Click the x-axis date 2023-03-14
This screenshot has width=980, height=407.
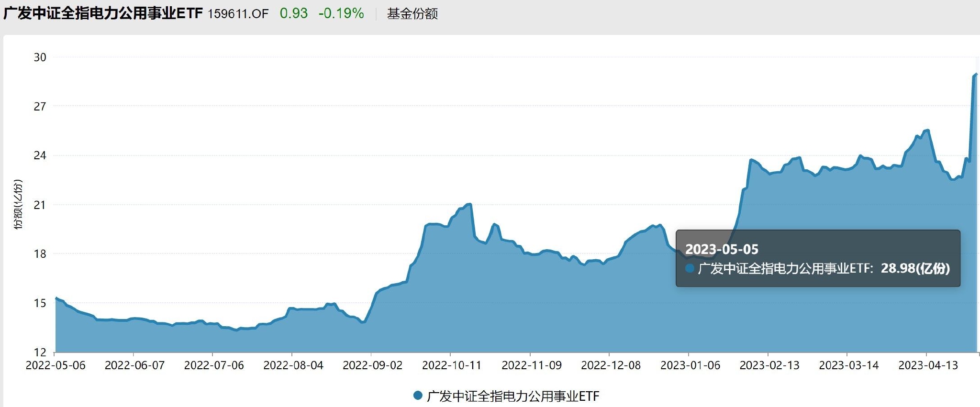(x=849, y=365)
